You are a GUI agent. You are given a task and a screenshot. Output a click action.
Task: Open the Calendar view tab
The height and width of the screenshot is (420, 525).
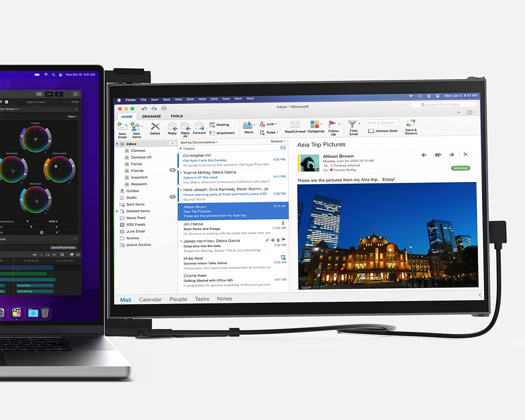pos(150,300)
